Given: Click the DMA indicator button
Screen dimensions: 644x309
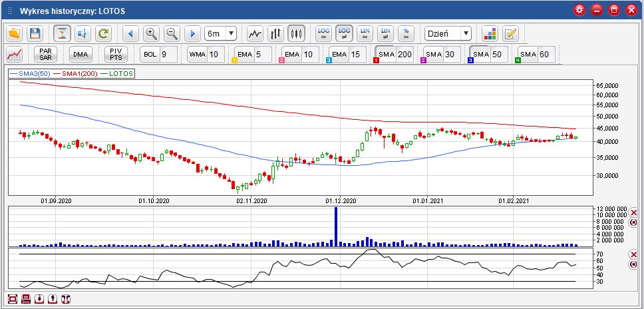Looking at the screenshot, I should coord(81,55).
